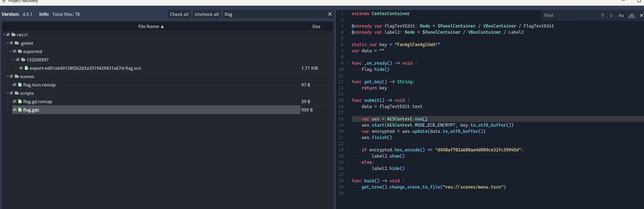Click the '39 B' size cell
This screenshot has height=209, width=644.
305,101
